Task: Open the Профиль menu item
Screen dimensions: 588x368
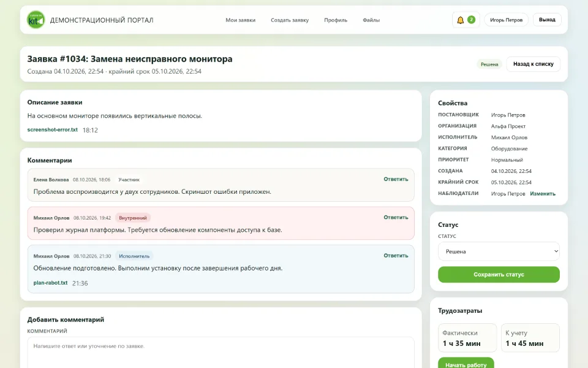Action: pyautogui.click(x=336, y=20)
